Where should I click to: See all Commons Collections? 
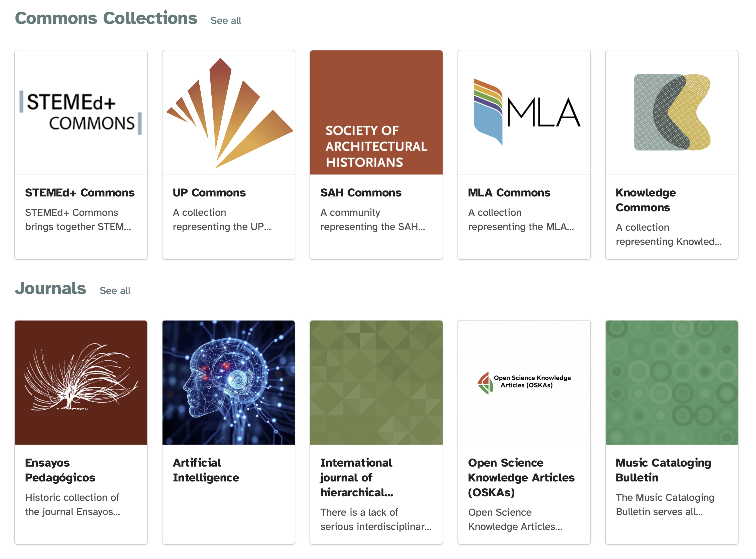click(x=226, y=21)
